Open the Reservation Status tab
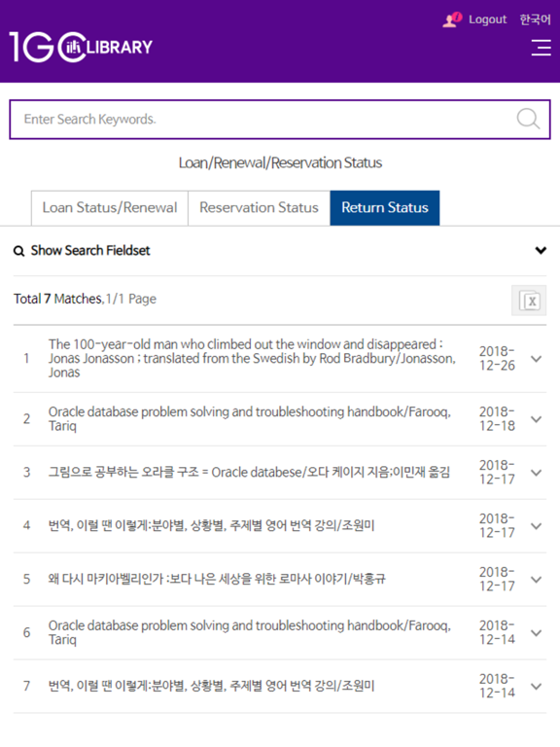 [x=259, y=208]
